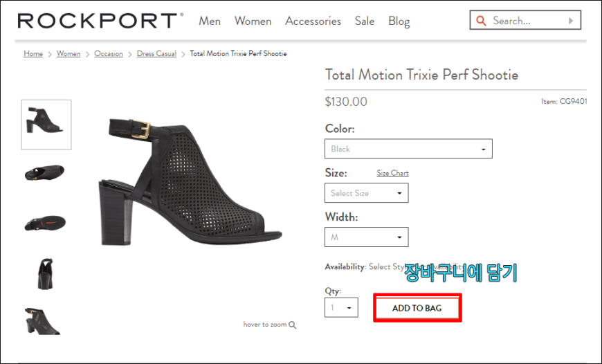
Task: Click into the Search field
Action: (525, 20)
